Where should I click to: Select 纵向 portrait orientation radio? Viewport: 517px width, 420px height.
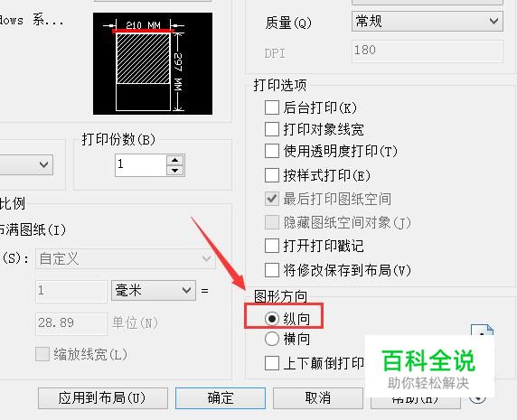[272, 319]
